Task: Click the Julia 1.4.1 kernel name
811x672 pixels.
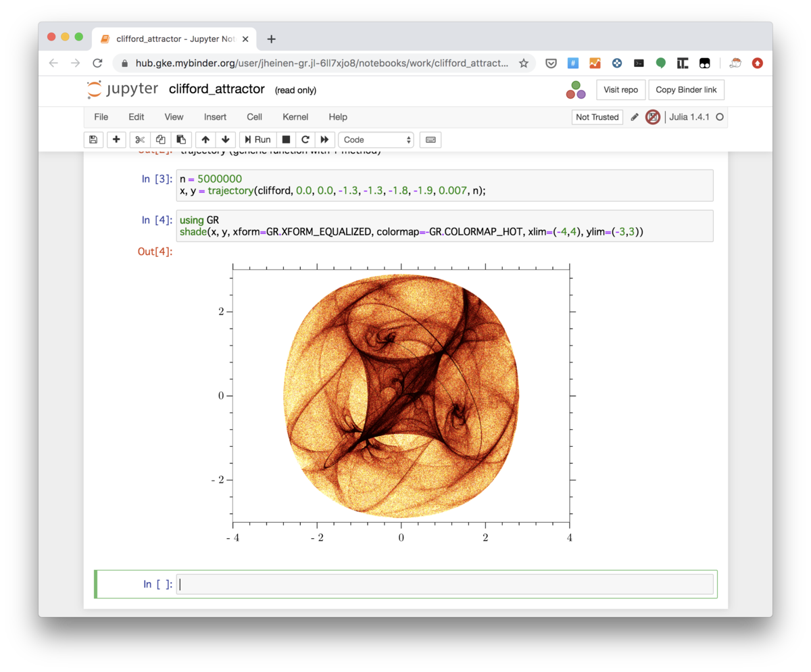Action: click(690, 117)
